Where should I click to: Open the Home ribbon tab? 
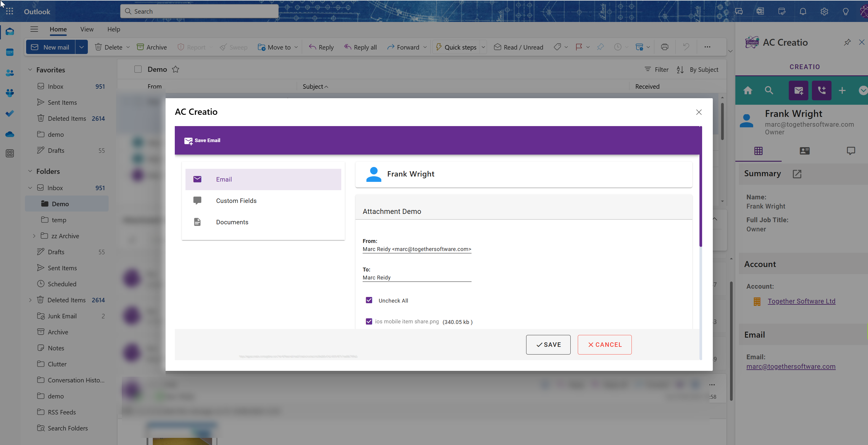click(58, 29)
